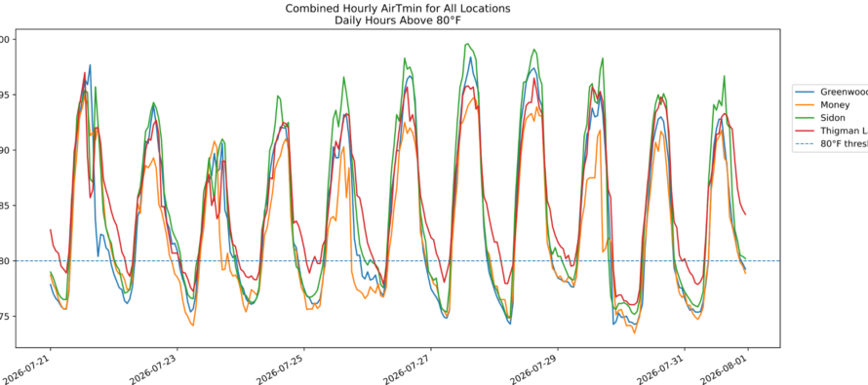The height and width of the screenshot is (385, 868).
Task: Click the 2026-07-21 x-axis tick label
Action: [x=32, y=368]
